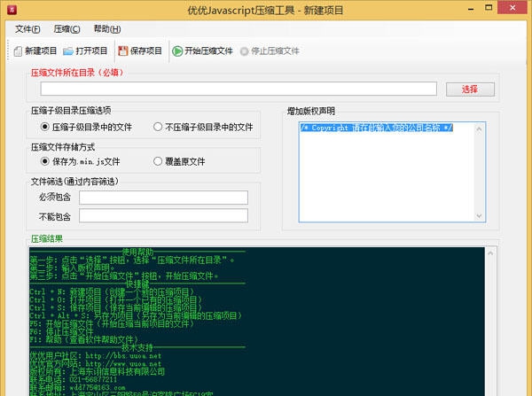Click the grey Stop Compress (停止压缩文件) icon
The image size is (532, 396).
point(245,51)
